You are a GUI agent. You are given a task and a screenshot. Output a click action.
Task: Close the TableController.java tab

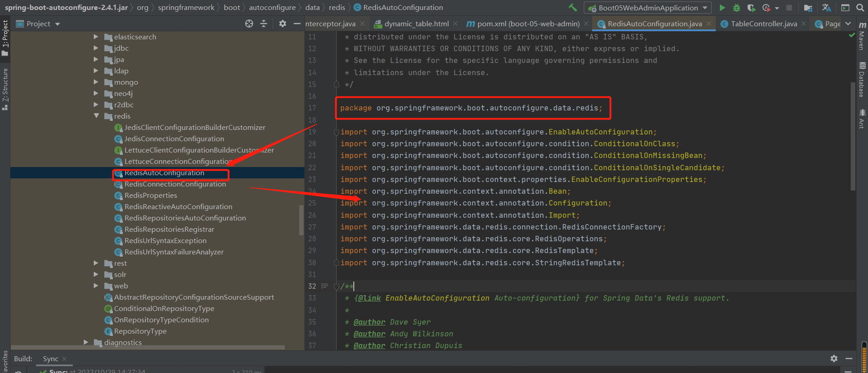coord(804,24)
